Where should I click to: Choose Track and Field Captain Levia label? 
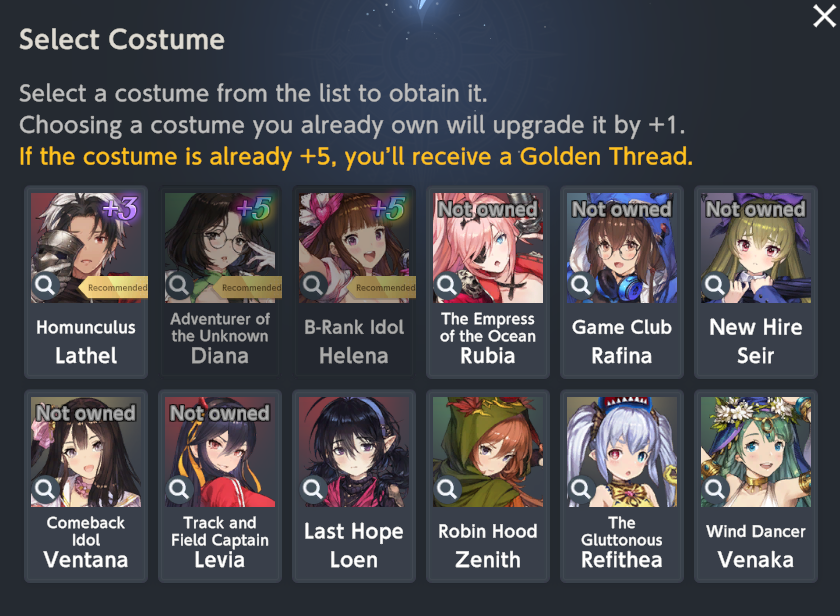[x=220, y=542]
